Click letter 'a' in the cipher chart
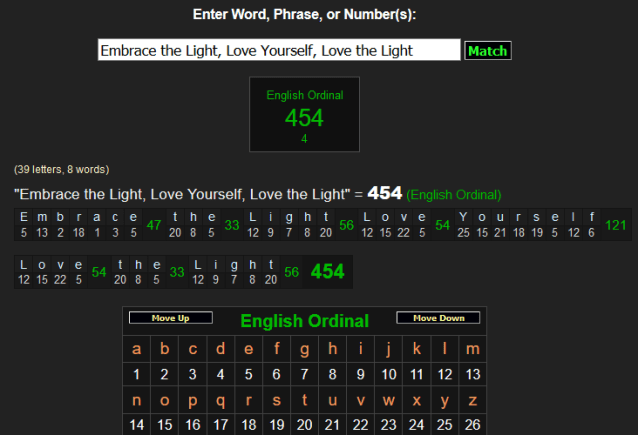Image resolution: width=638 pixels, height=435 pixels. (x=137, y=349)
